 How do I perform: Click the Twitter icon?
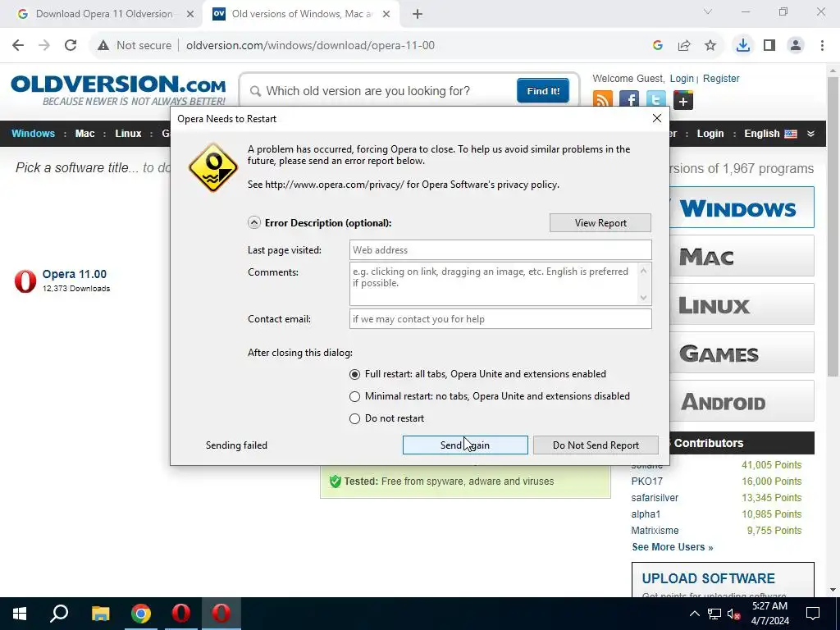click(655, 100)
